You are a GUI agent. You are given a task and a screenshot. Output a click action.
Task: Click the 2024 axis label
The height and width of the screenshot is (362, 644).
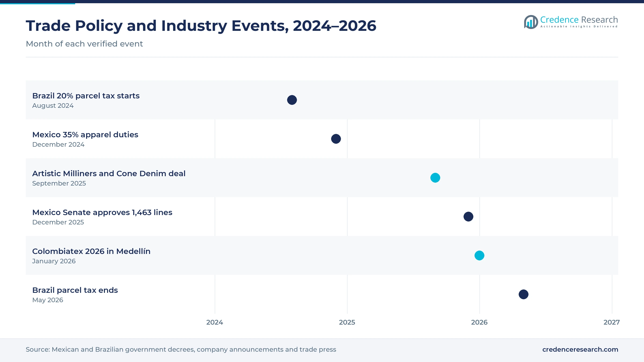(x=215, y=322)
